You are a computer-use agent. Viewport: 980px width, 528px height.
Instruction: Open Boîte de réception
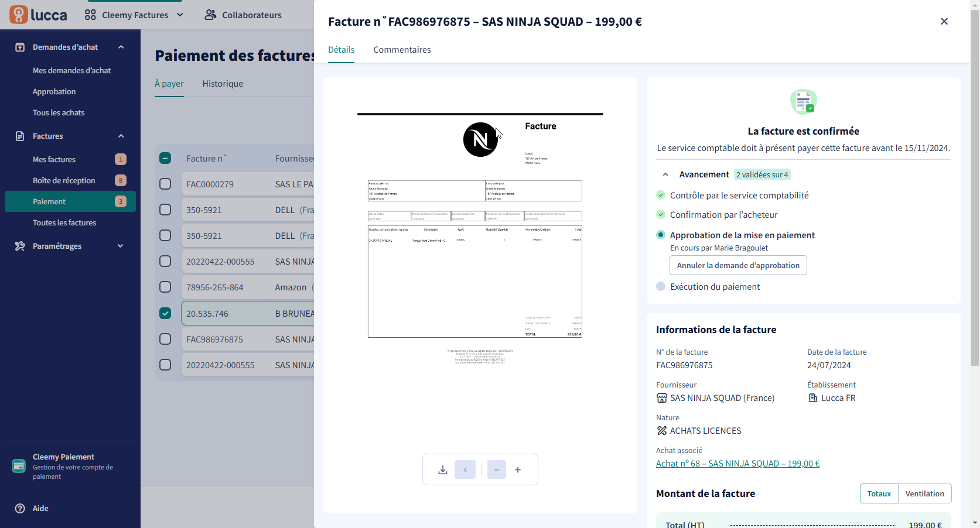[64, 180]
